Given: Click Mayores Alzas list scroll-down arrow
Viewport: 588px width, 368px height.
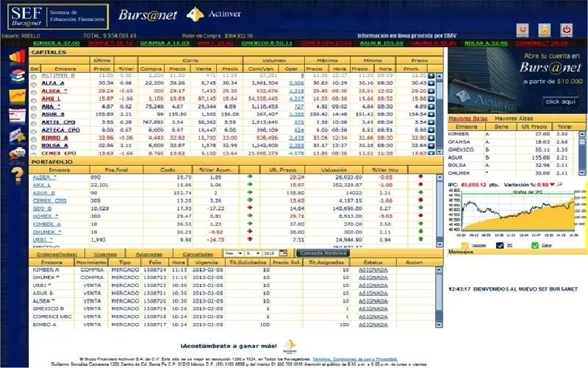Looking at the screenshot, I should tap(582, 172).
